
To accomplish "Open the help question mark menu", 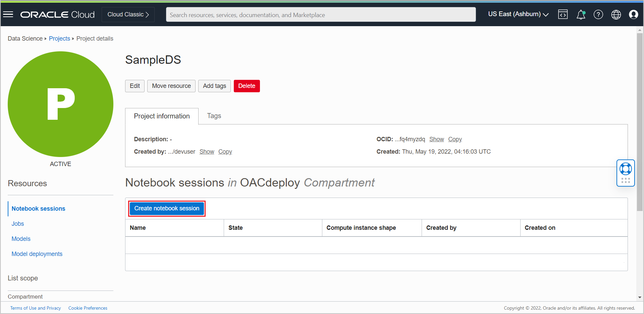I will 598,14.
